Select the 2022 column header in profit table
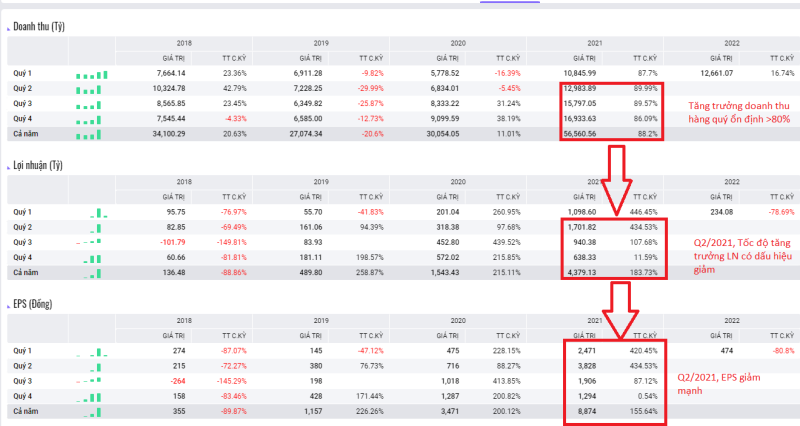 point(732,183)
